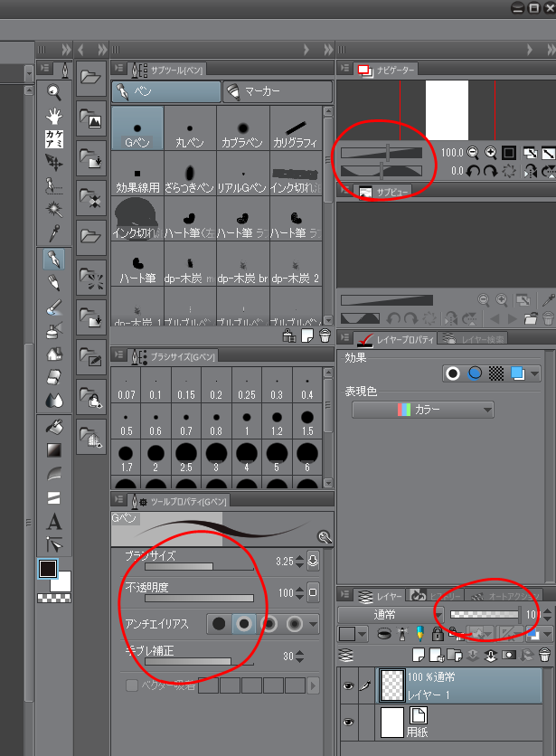556x756 pixels.
Task: Hide レイヤー 1 with its eye icon
Action: click(348, 685)
